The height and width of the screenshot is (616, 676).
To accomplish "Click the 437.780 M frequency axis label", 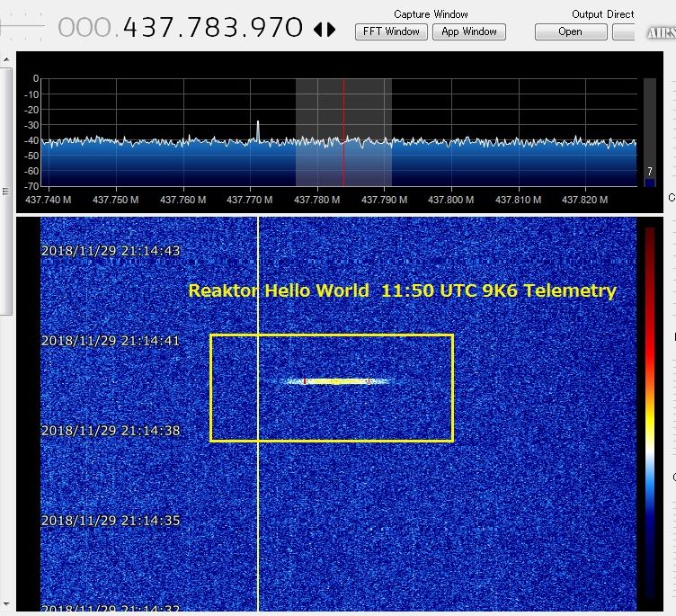I will point(316,200).
